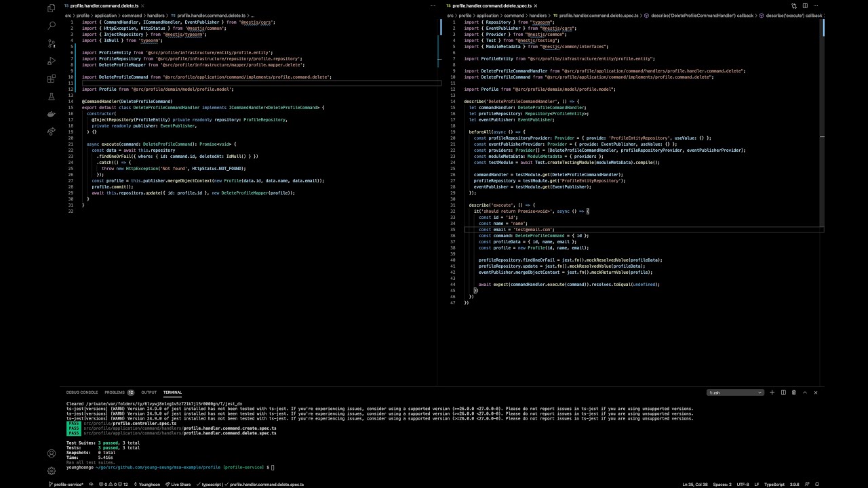Click 'command' in right editor breadcrumb

(513, 15)
